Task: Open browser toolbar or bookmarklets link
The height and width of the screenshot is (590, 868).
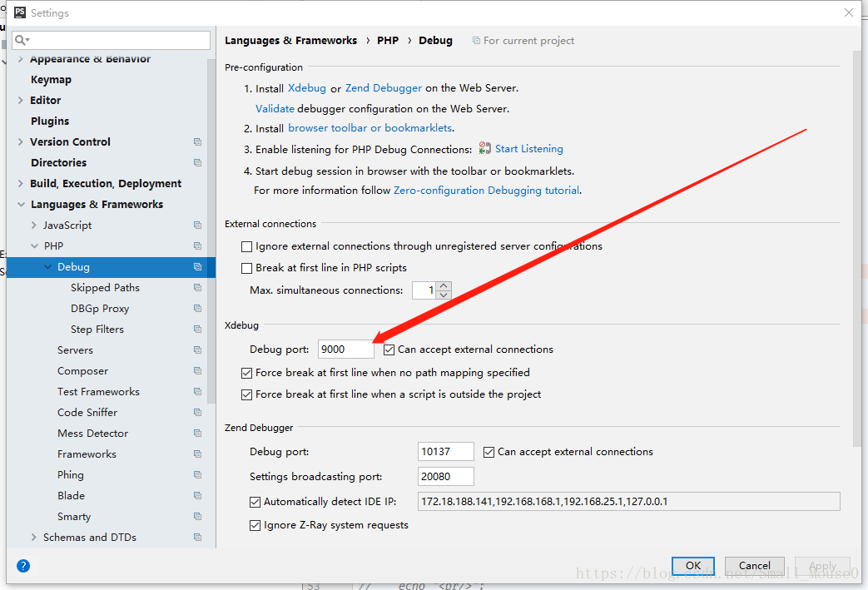Action: 370,128
